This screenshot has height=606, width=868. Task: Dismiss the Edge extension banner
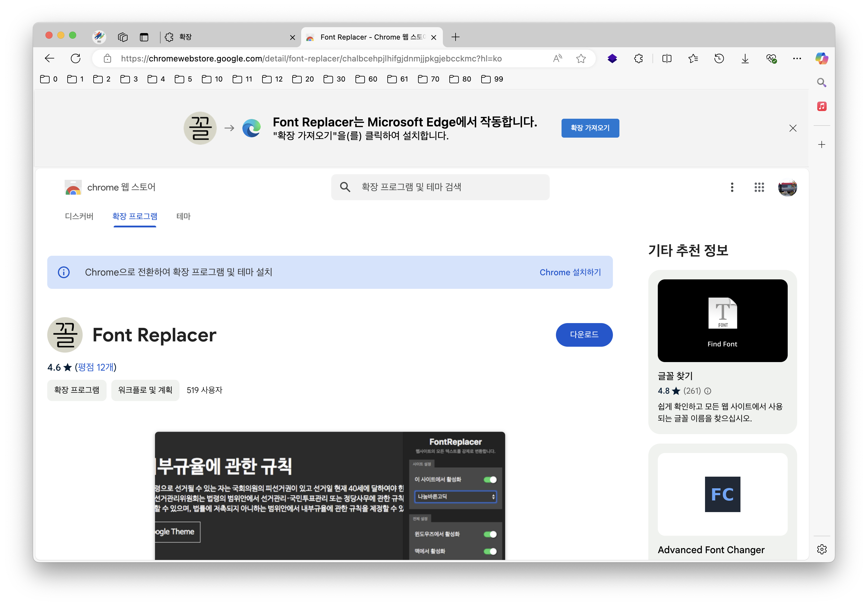point(793,128)
